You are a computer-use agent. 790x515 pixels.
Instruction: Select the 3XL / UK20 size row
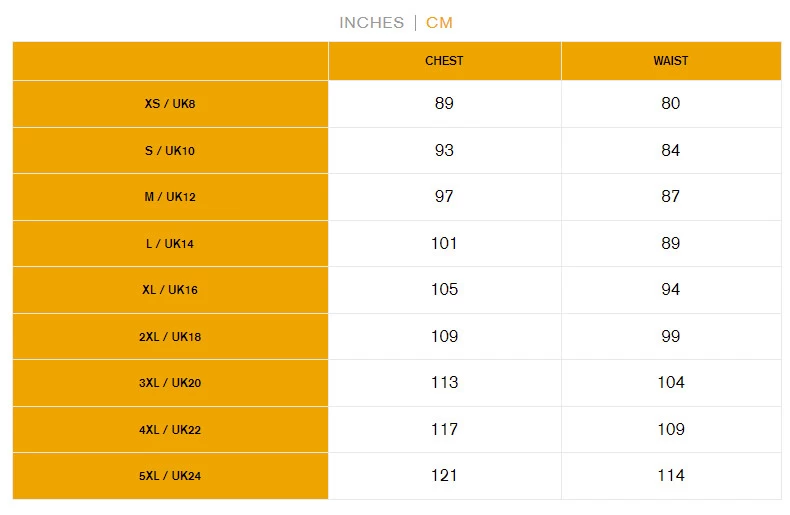coord(170,383)
